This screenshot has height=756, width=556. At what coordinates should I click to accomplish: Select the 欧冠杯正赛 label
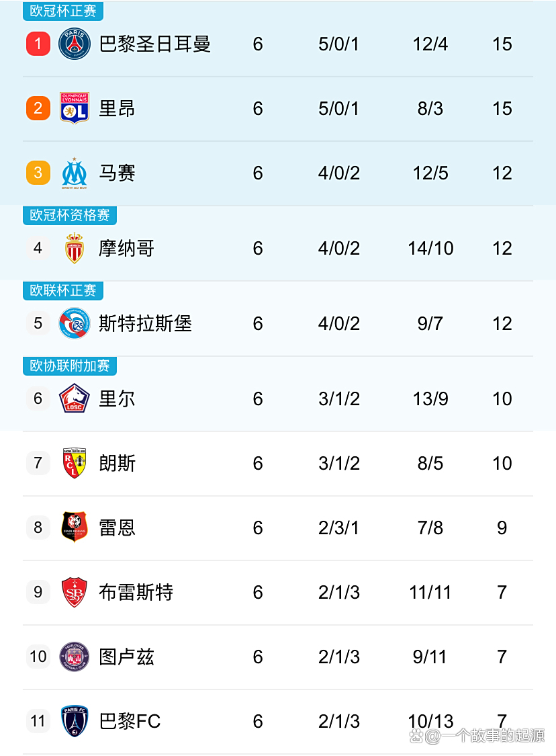click(x=63, y=11)
